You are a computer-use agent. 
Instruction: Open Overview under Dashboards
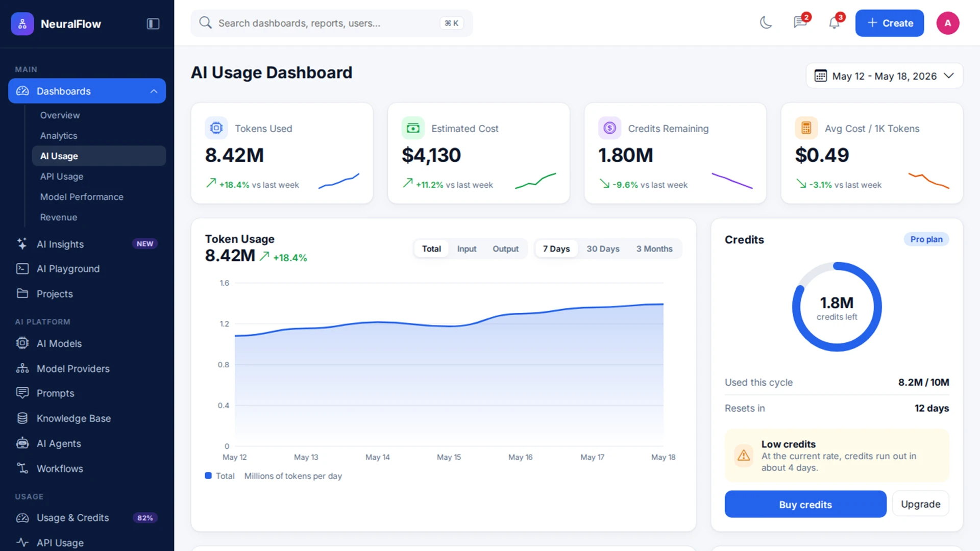click(99, 115)
